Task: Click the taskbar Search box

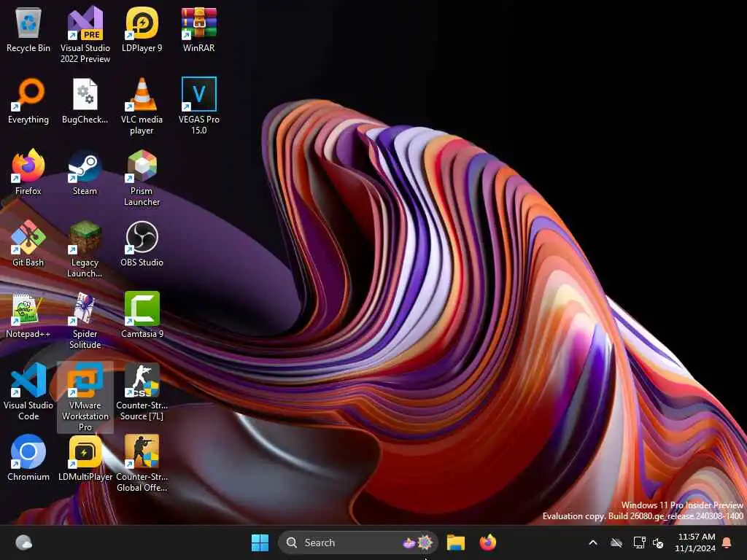Action: pos(357,542)
